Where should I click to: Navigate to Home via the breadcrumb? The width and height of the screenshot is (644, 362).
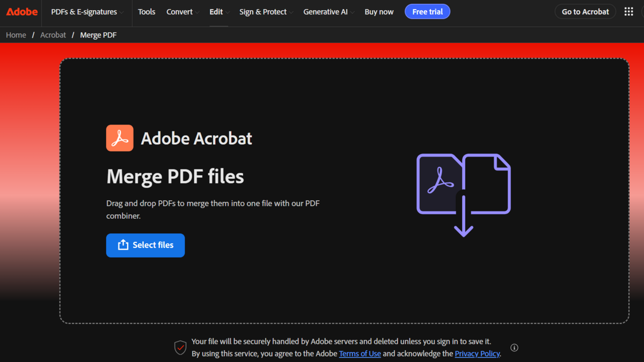coord(16,34)
